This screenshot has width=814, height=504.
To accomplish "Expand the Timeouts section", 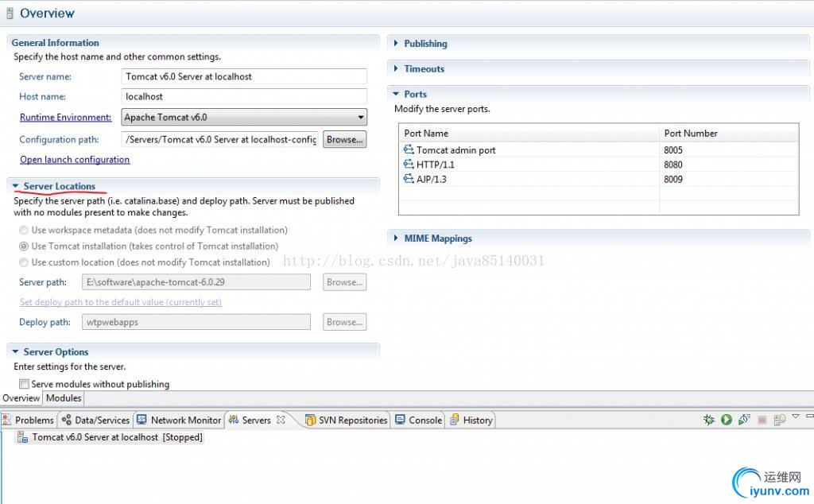I will click(396, 68).
